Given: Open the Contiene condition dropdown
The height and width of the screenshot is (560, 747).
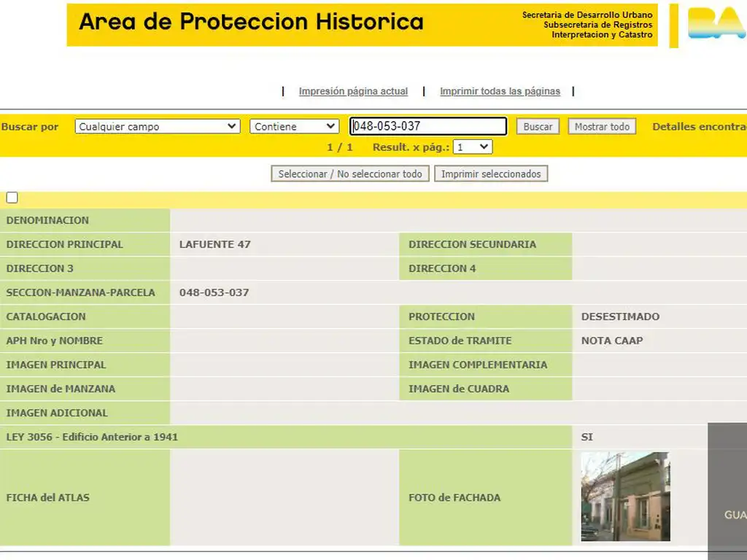Looking at the screenshot, I should point(294,126).
